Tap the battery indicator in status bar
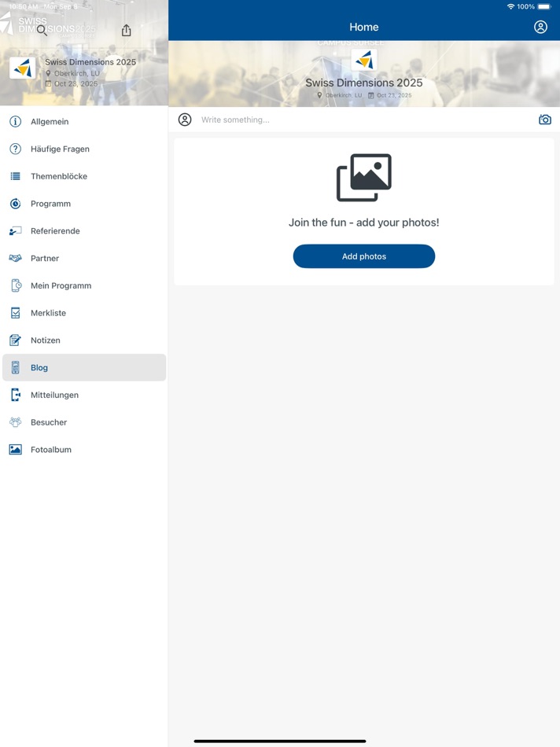This screenshot has width=560, height=747. point(544,6)
